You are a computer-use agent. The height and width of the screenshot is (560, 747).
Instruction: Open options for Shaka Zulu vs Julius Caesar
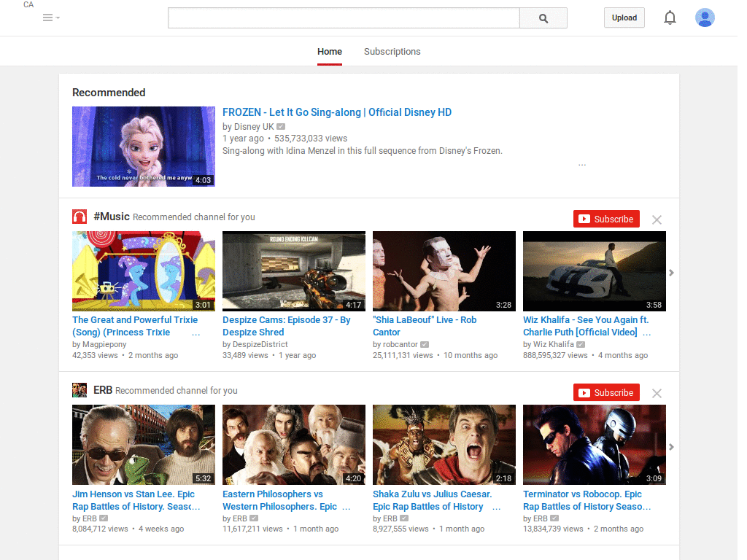click(496, 507)
